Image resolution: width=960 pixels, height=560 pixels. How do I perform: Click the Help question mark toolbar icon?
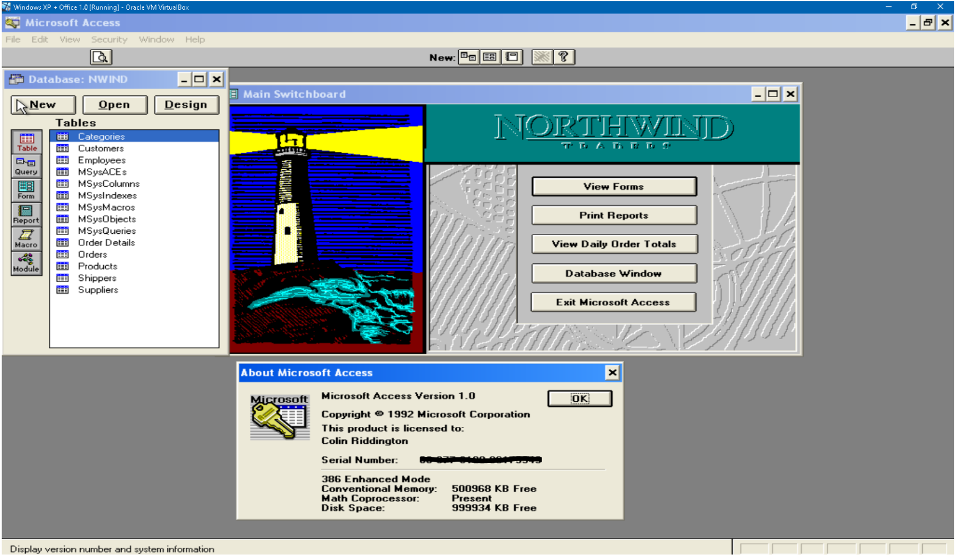(564, 57)
